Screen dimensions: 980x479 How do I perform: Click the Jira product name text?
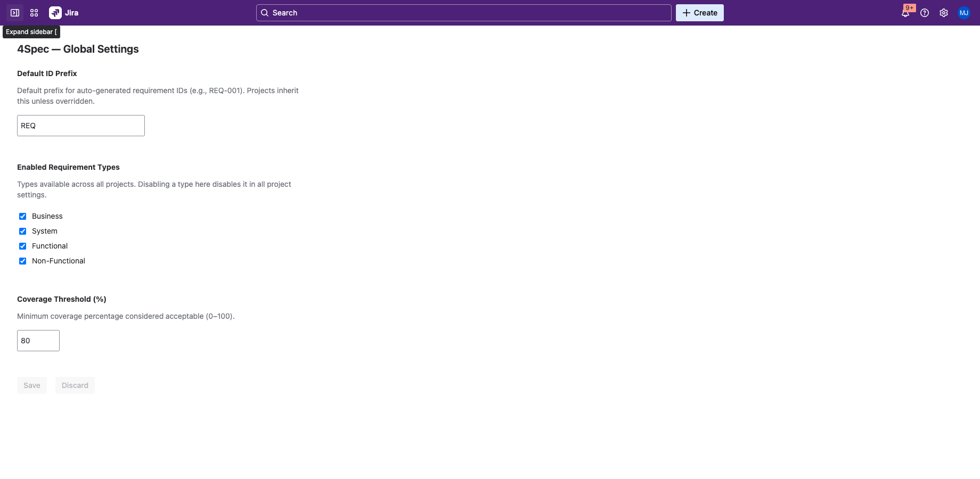click(x=72, y=13)
